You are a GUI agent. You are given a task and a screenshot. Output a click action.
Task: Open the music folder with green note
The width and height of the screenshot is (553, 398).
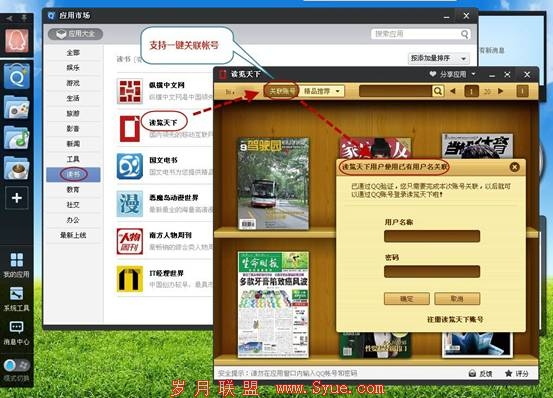click(x=17, y=137)
